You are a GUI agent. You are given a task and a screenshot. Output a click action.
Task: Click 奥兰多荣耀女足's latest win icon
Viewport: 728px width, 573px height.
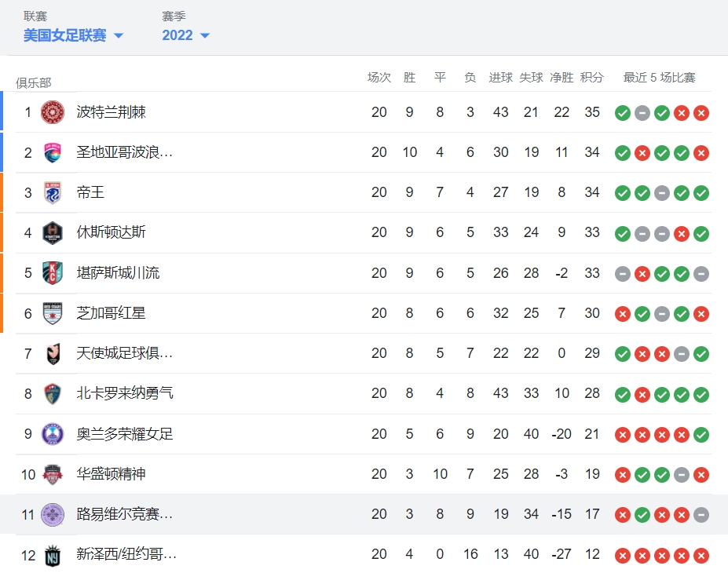[701, 435]
